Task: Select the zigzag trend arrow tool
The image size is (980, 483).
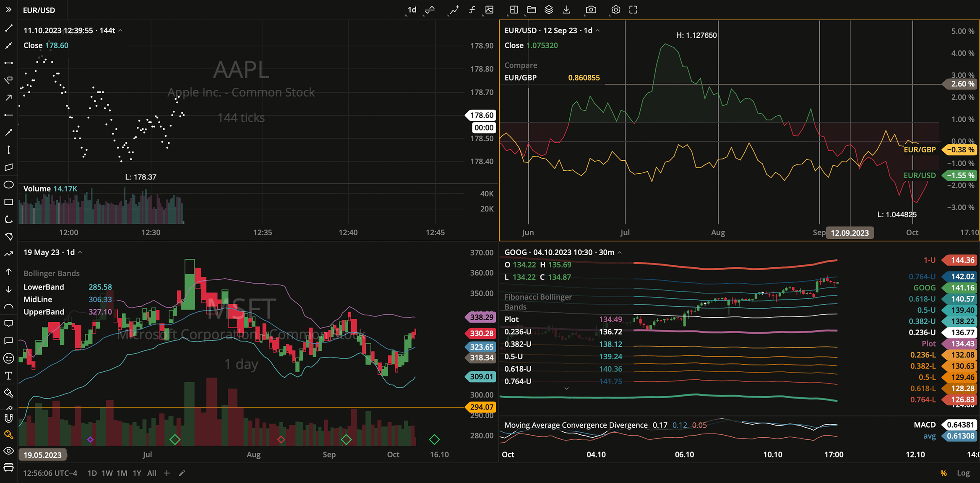Action: click(x=8, y=254)
